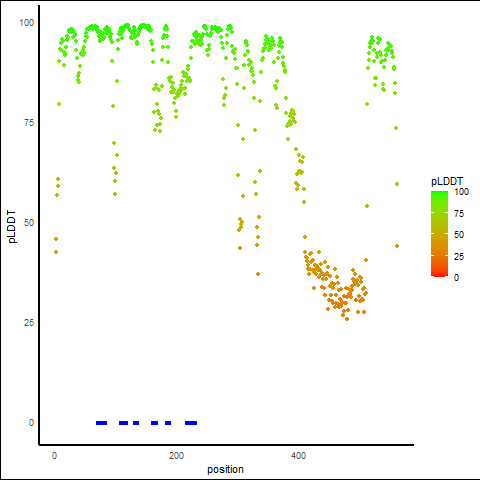Viewport: 480px width, 480px height.
Task: Click the x-axis tick label 0
Action: pos(54,456)
